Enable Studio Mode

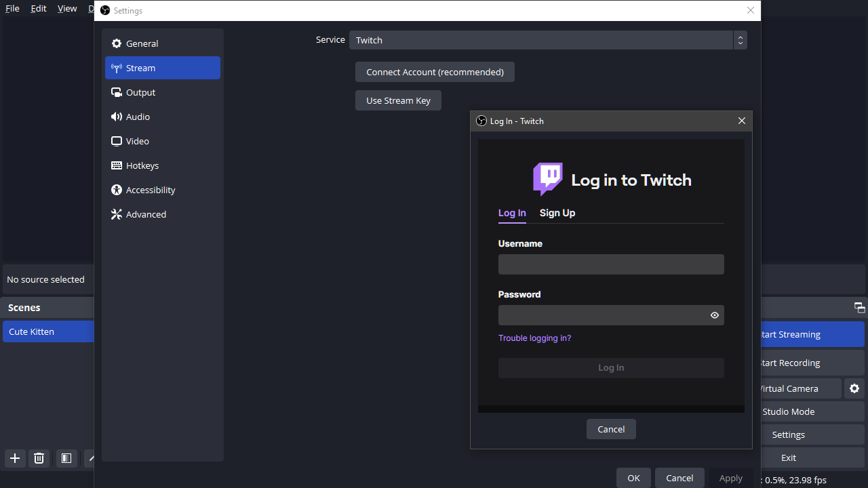pyautogui.click(x=789, y=411)
